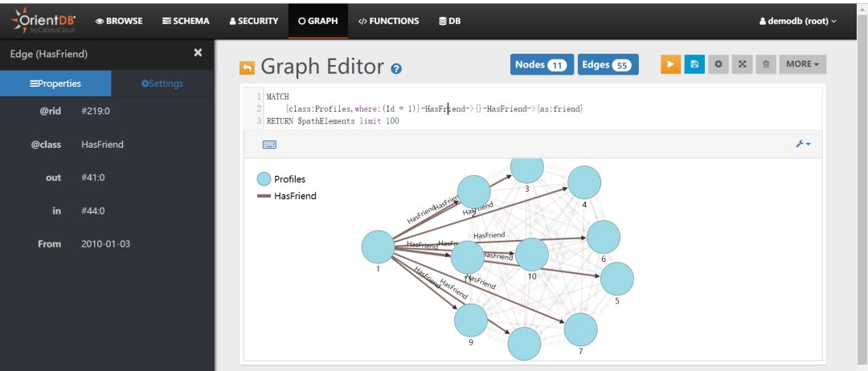Click the trash delete icon
The width and height of the screenshot is (868, 371).
(766, 64)
